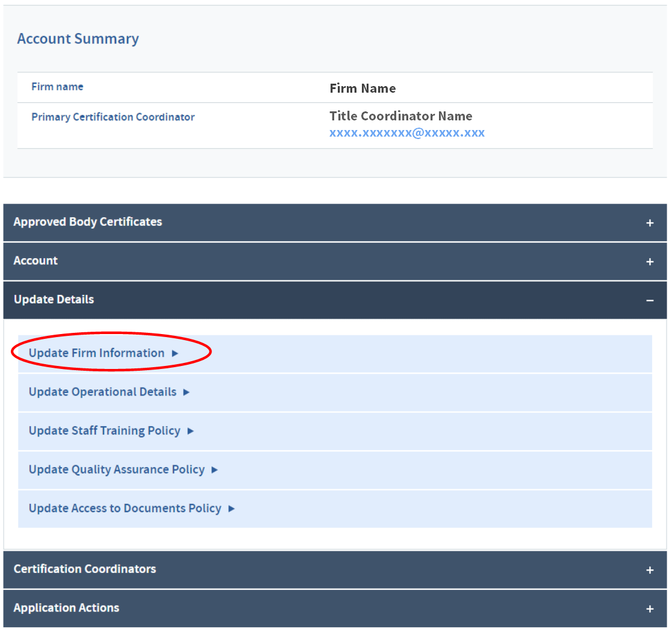The width and height of the screenshot is (672, 635).
Task: Click the plus icon for Approved Body Certificates
Action: (650, 223)
